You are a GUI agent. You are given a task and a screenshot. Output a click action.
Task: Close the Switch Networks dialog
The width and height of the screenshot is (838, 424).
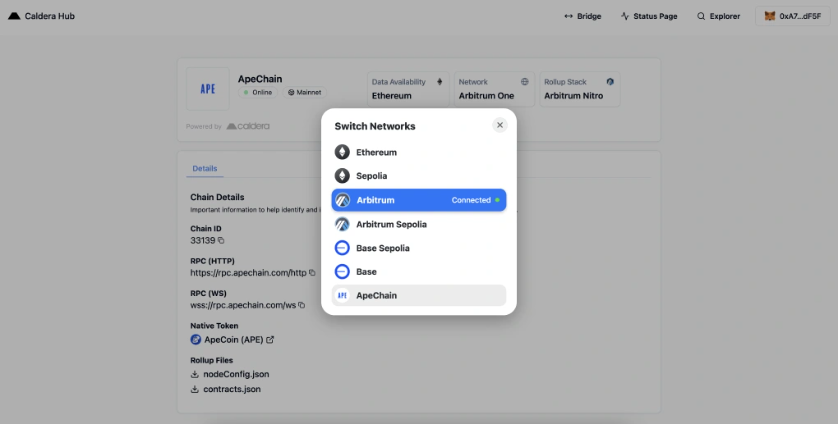coord(500,125)
